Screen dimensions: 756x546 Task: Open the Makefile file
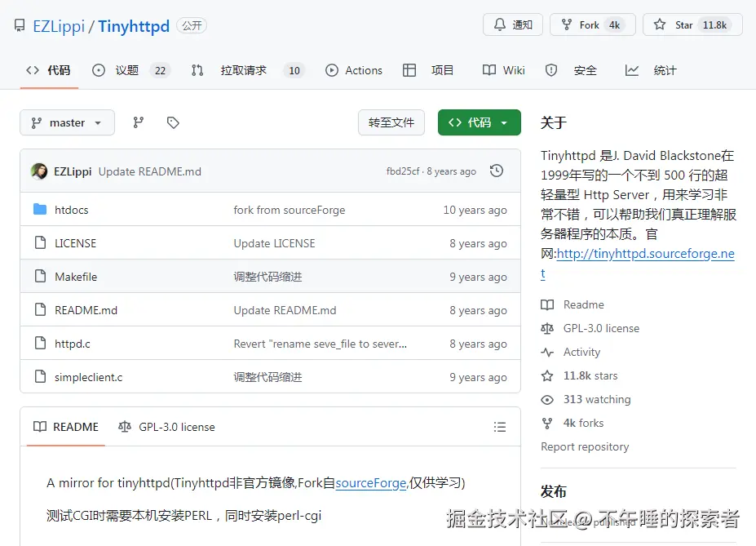(x=76, y=277)
